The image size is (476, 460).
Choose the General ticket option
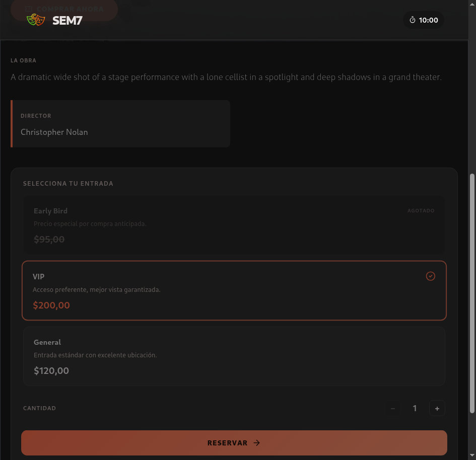point(234,356)
